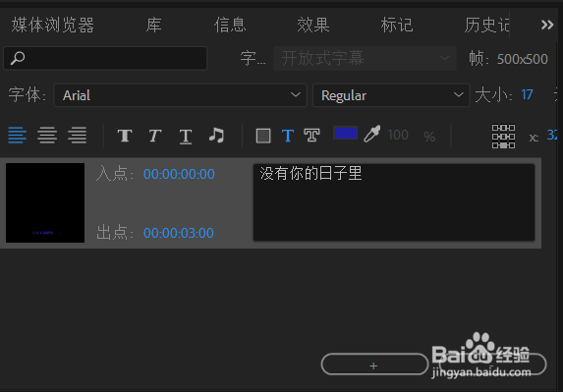Click the search input field
563x392 pixels.
pos(105,58)
